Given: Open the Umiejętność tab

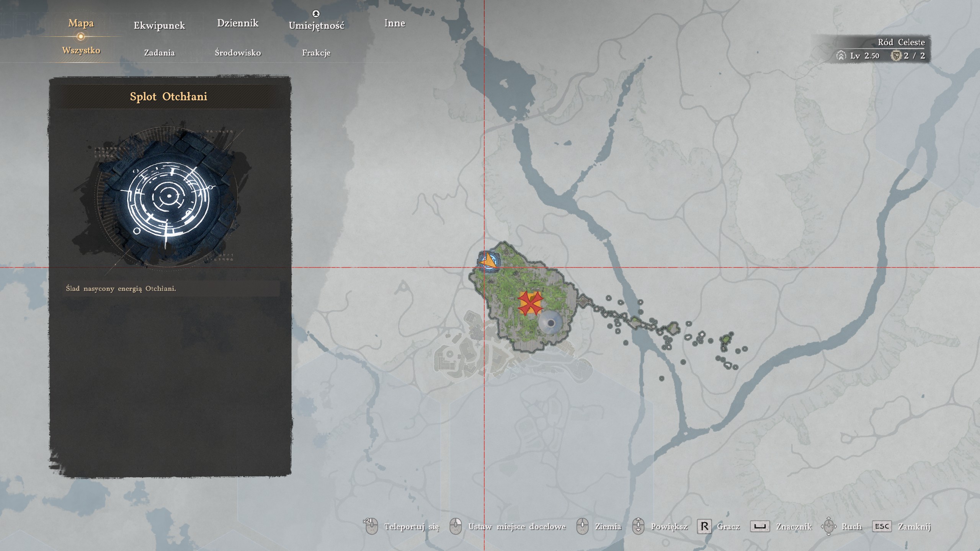Looking at the screenshot, I should click(316, 26).
